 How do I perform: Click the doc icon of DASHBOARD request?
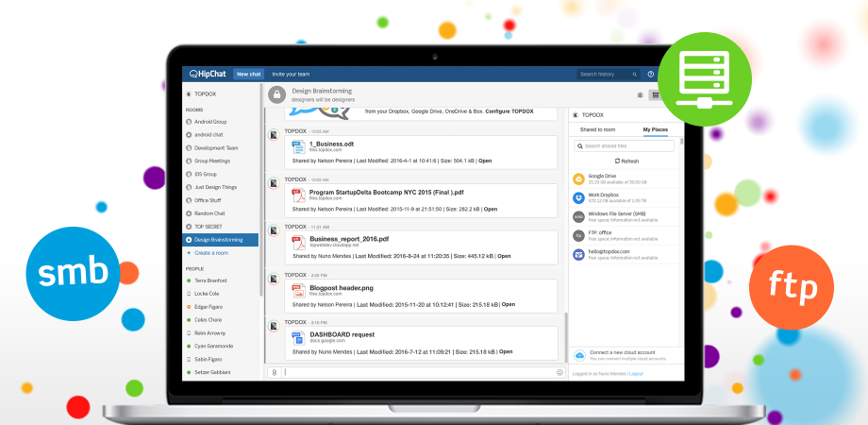click(298, 338)
